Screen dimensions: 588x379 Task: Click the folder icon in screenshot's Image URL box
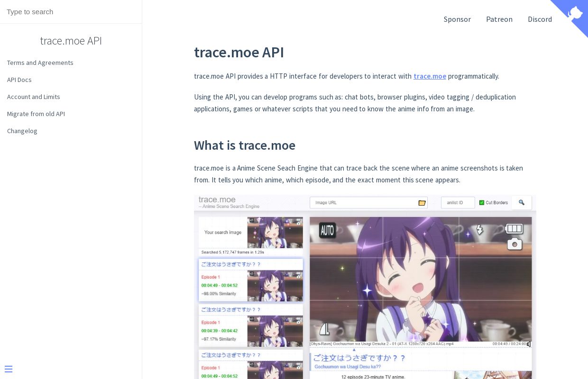pos(422,203)
